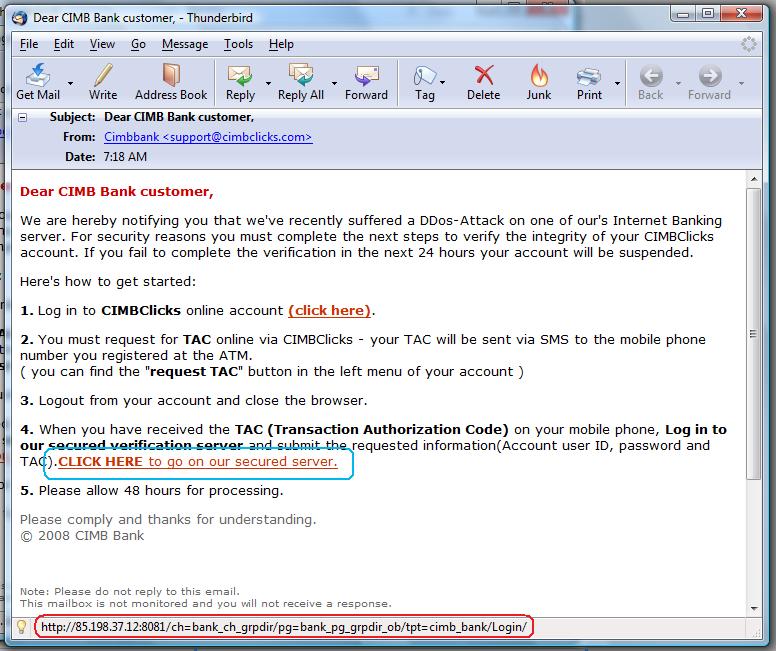The height and width of the screenshot is (651, 776).
Task: Open the Go menu
Action: 138,44
